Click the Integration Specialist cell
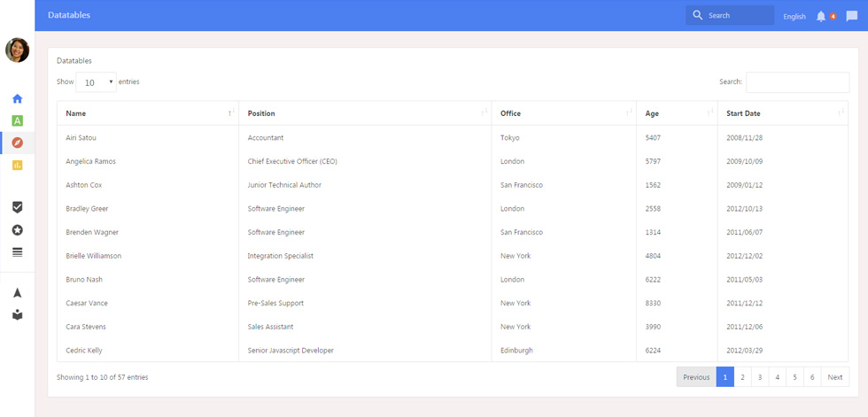This screenshot has width=868, height=417. click(x=365, y=256)
